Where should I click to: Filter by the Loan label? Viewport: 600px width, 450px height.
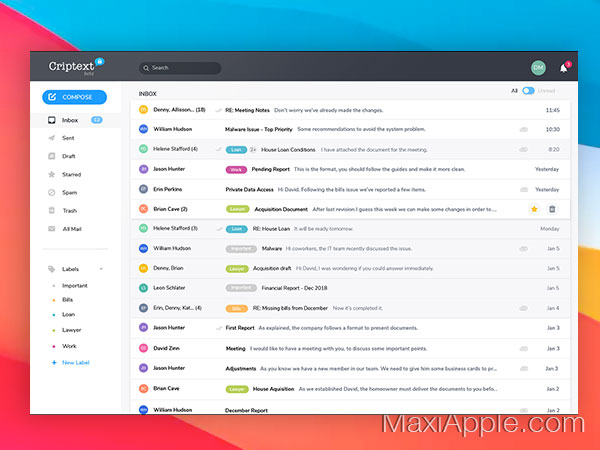coord(68,315)
